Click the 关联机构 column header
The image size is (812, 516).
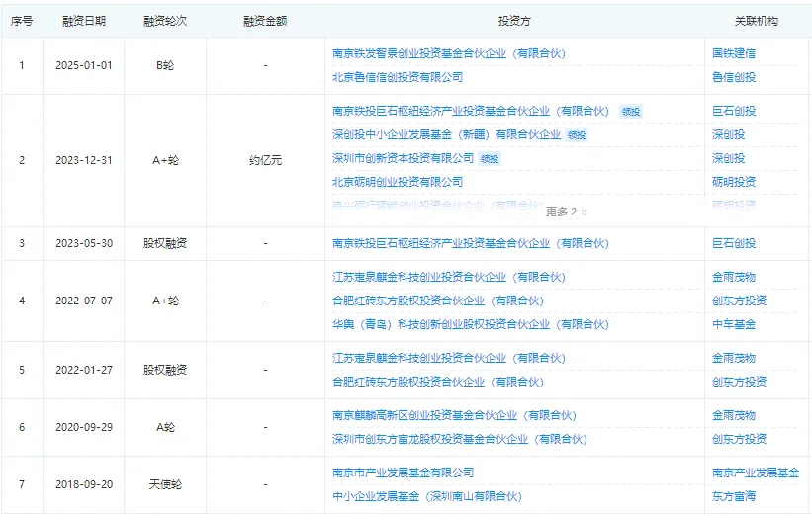tap(756, 21)
